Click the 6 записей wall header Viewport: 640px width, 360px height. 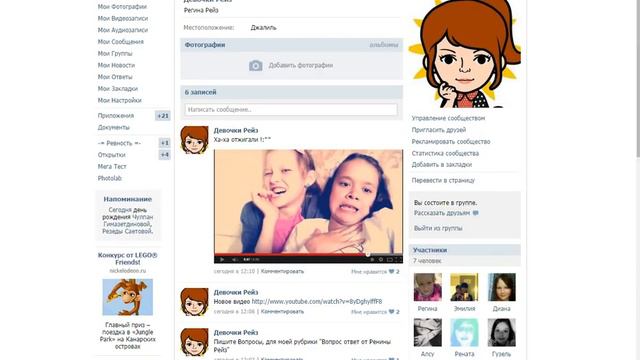click(291, 92)
